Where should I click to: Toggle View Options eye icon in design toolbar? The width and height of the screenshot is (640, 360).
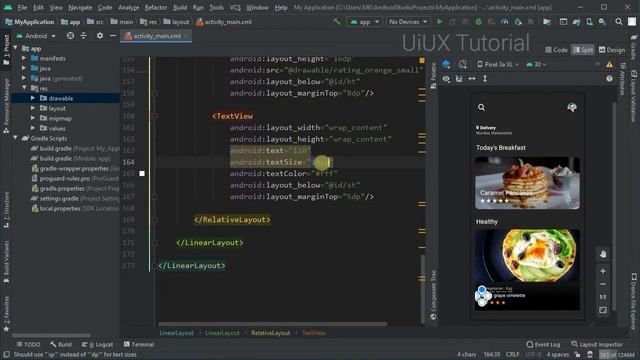(x=446, y=78)
